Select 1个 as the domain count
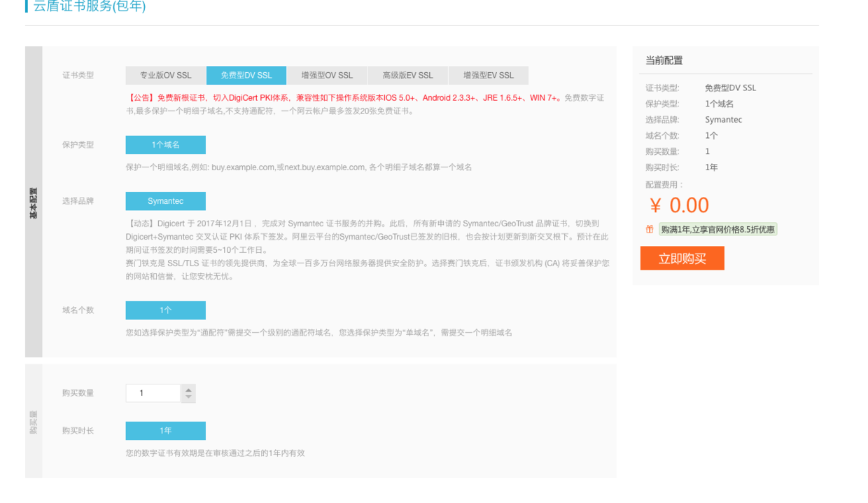Viewport: 868px width, 503px height. coord(166,310)
